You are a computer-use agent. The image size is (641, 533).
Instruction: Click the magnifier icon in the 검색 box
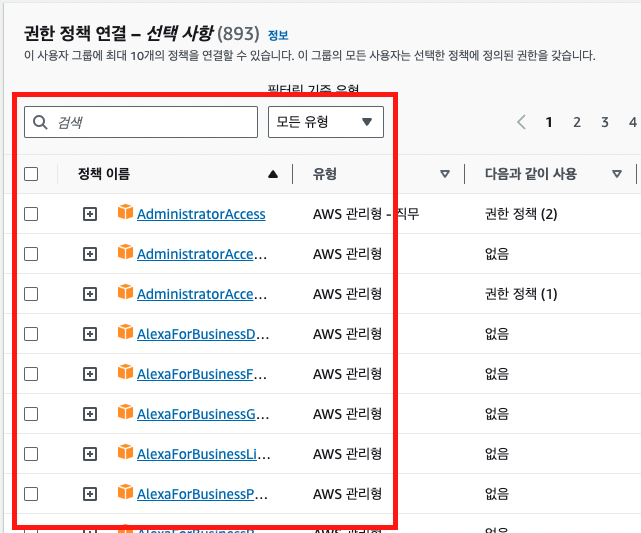click(40, 122)
